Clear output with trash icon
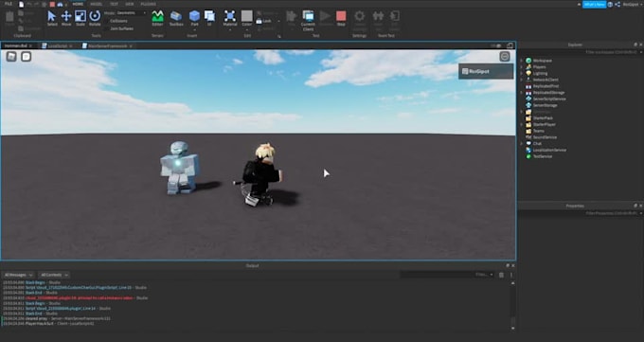This screenshot has height=342, width=644. [x=501, y=275]
